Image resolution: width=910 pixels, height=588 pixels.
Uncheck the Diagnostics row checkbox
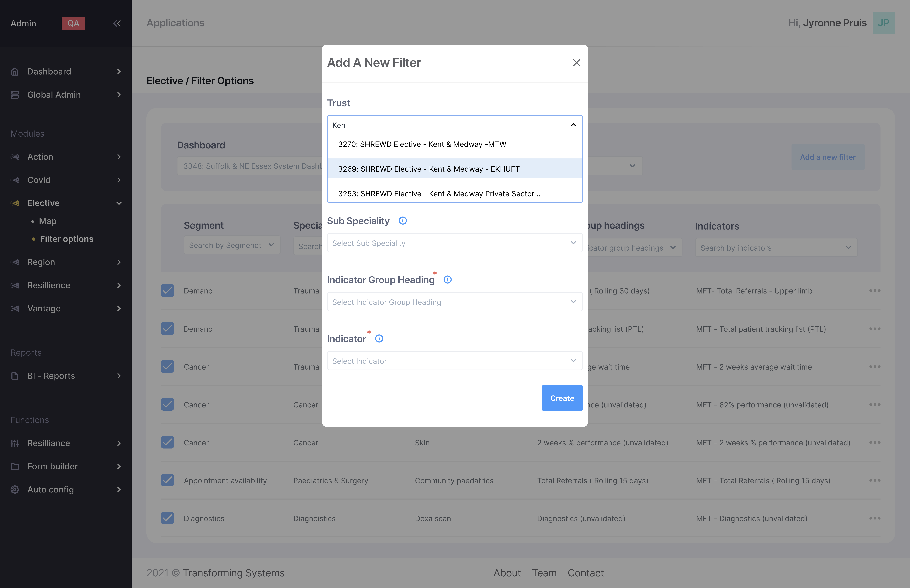167,518
